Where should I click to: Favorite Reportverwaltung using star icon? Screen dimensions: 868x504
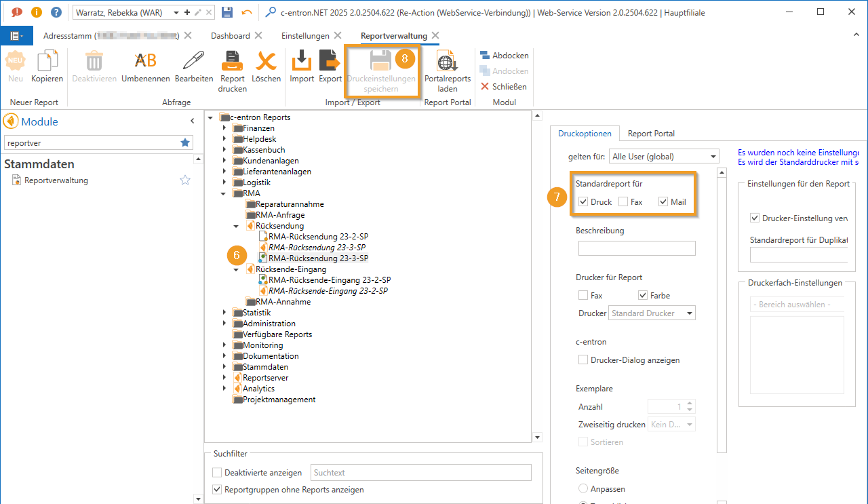click(x=185, y=180)
